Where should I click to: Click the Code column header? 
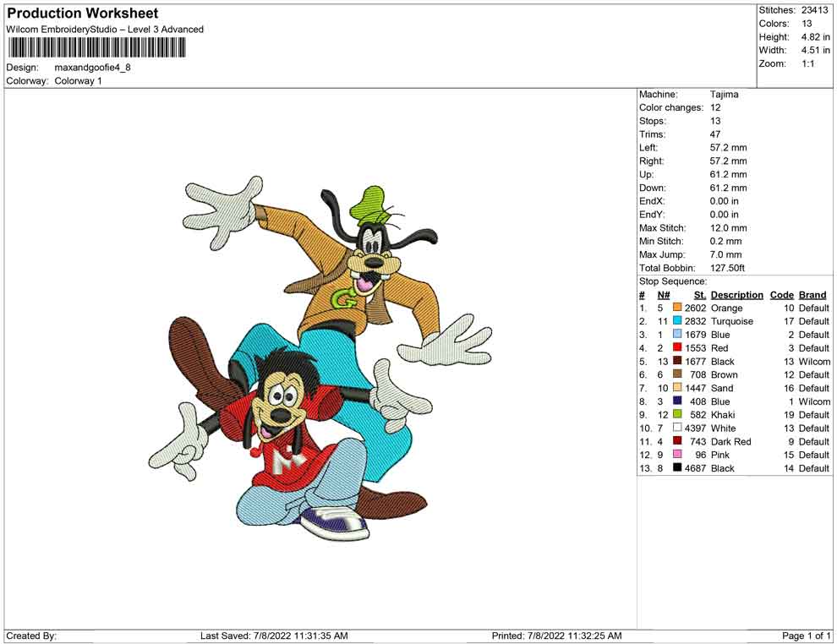coord(781,295)
